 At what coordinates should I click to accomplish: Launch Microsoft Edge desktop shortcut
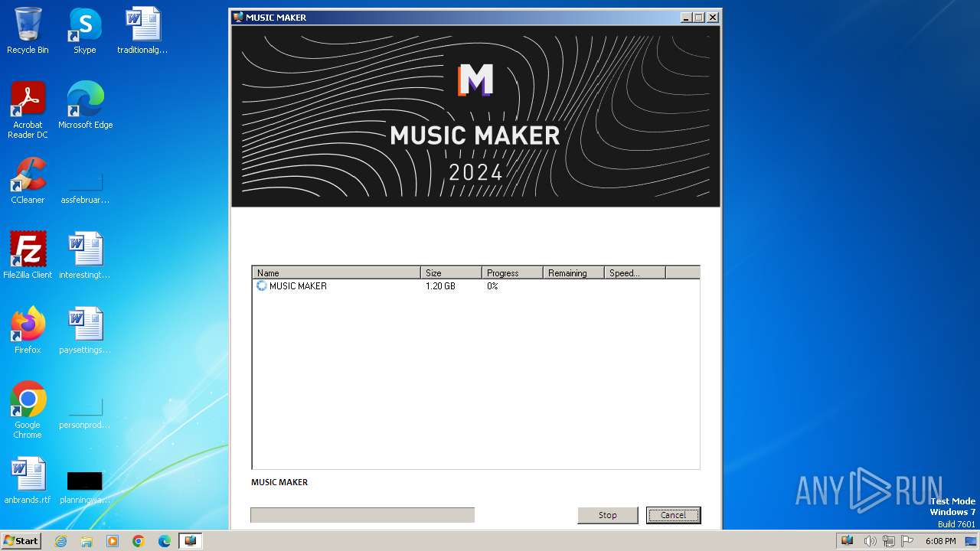85,106
